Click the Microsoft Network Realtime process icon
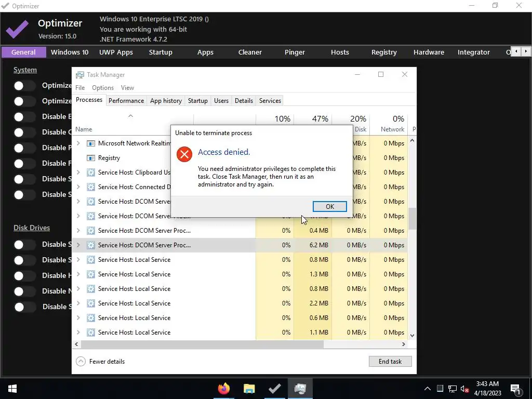The image size is (532, 399). [x=90, y=143]
